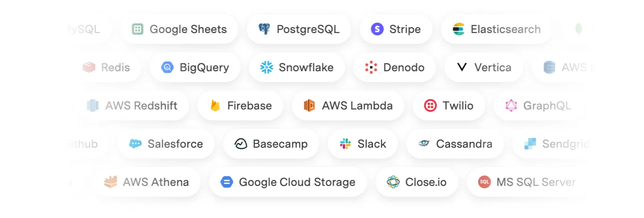The image size is (644, 218).
Task: Click the BigQuery blue hexagon icon
Action: [x=167, y=67]
